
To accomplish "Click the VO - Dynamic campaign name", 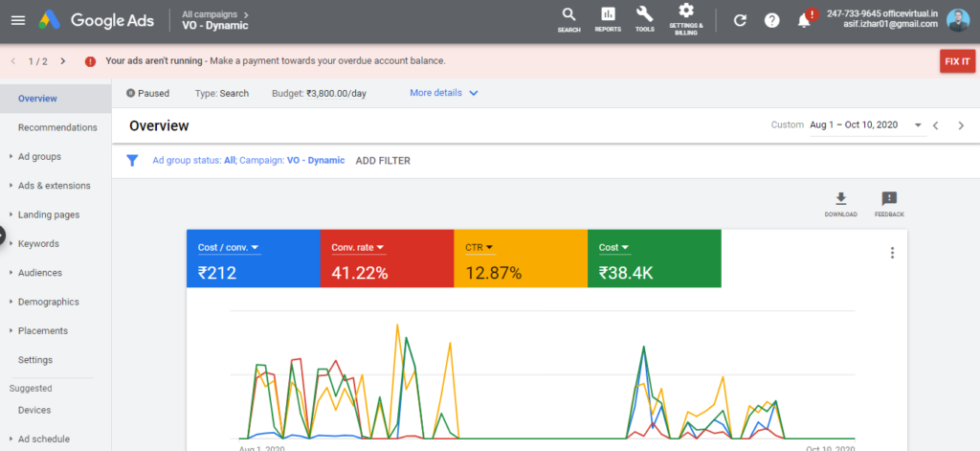I will (215, 26).
